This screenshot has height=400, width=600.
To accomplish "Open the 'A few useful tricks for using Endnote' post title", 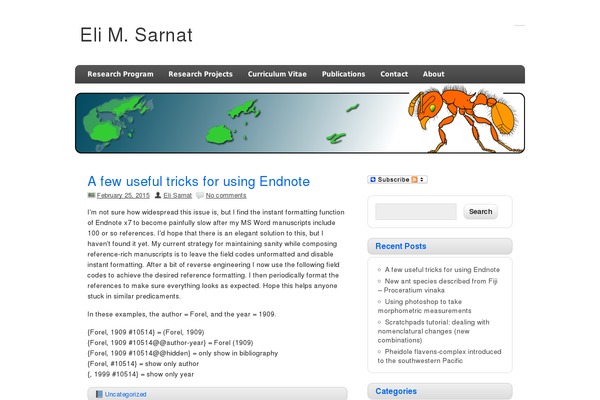I will 199,181.
